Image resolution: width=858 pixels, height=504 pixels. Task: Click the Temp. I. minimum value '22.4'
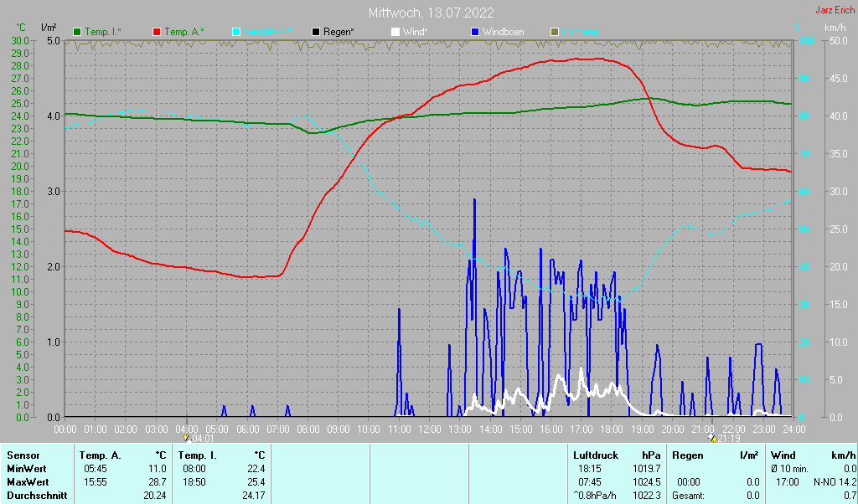(256, 469)
